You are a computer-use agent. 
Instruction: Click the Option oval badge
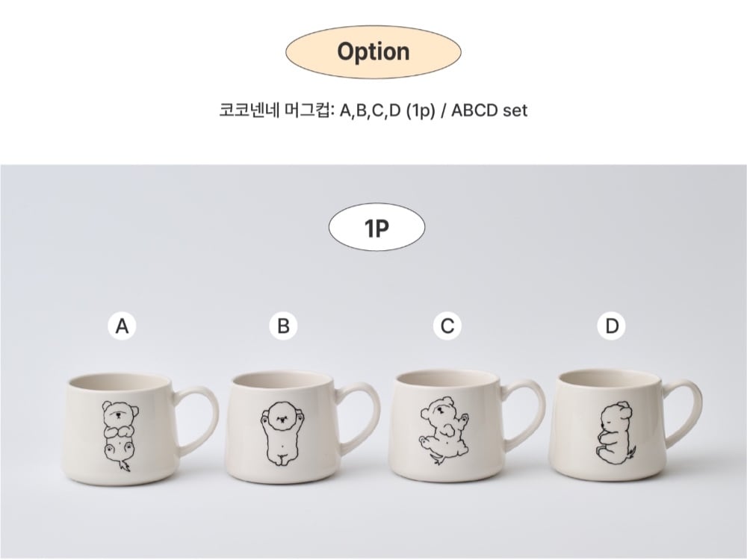coord(373,52)
